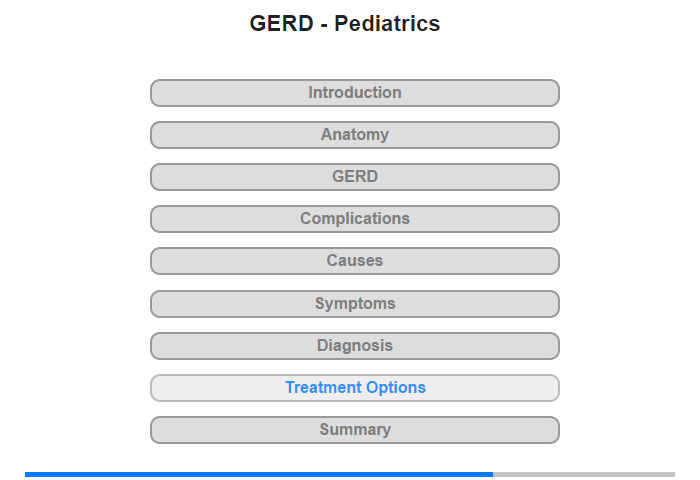Go to the Anatomy section
Viewport: 700px width, 480px height.
click(354, 135)
